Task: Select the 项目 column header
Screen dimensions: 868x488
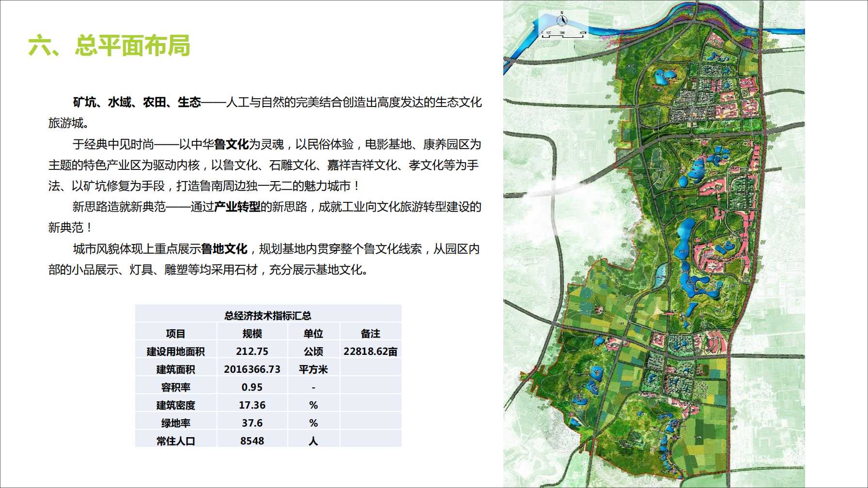Action: (175, 334)
